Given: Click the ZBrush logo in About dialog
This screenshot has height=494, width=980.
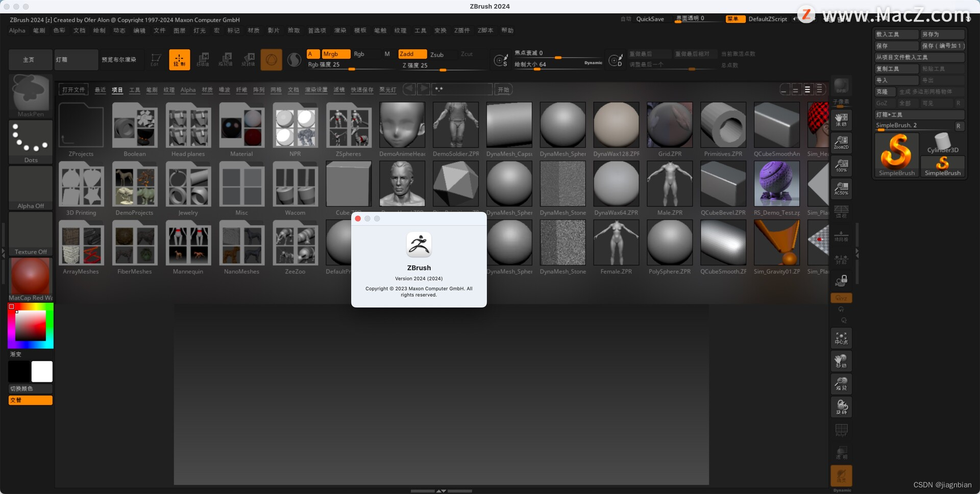Looking at the screenshot, I should pyautogui.click(x=419, y=244).
